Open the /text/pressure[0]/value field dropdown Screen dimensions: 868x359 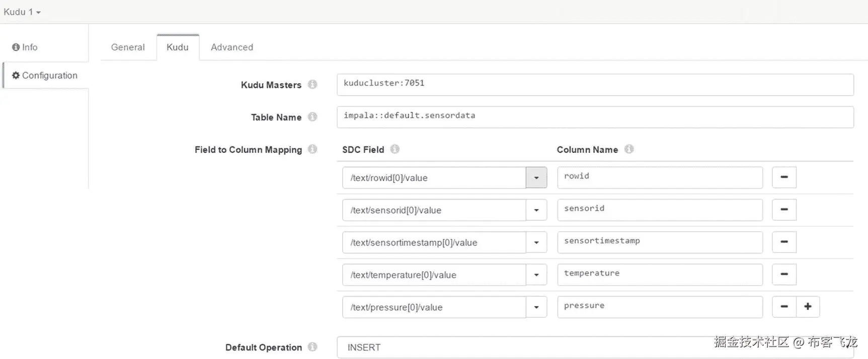(x=536, y=307)
